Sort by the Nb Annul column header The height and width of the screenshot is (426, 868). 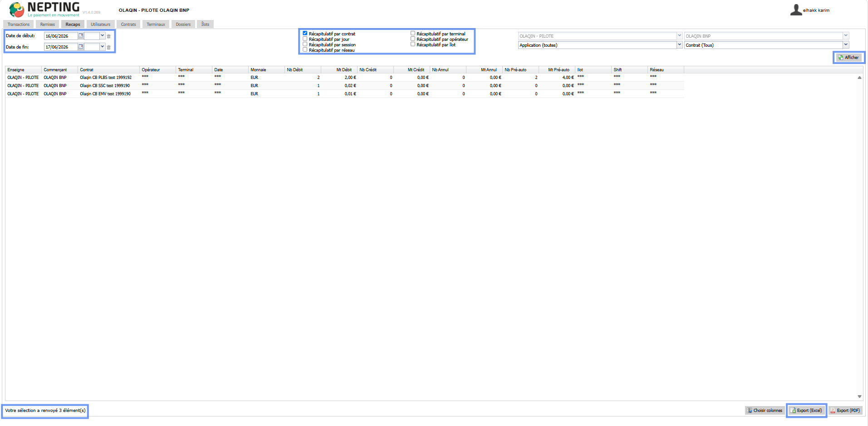[x=448, y=70]
